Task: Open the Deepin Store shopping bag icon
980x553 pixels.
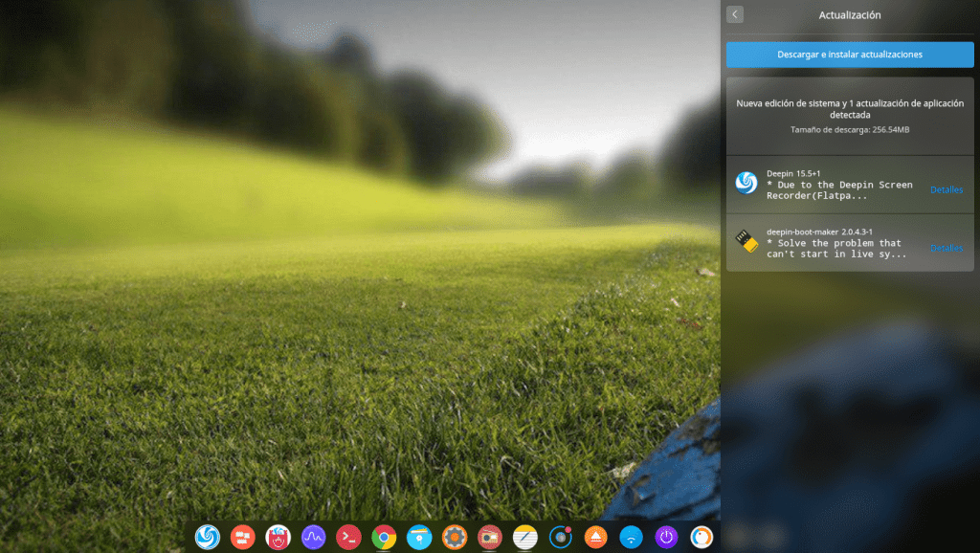Action: tap(278, 538)
